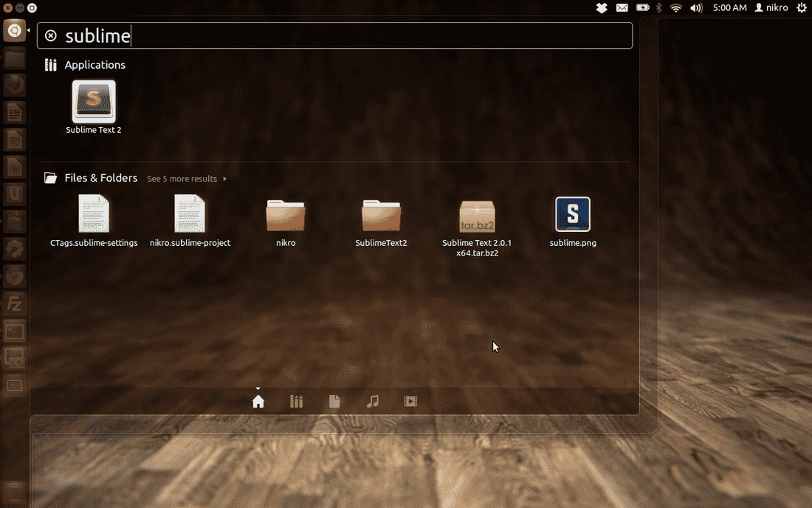
Task: Open Sublime Text 2.0.1 x64.tar.bz2 archive
Action: pos(477,228)
